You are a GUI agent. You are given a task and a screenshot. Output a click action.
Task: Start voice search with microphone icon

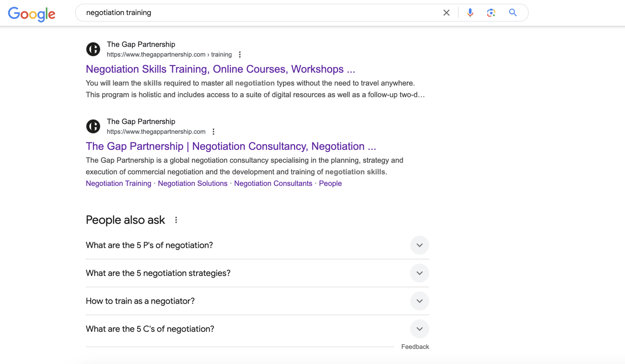470,13
